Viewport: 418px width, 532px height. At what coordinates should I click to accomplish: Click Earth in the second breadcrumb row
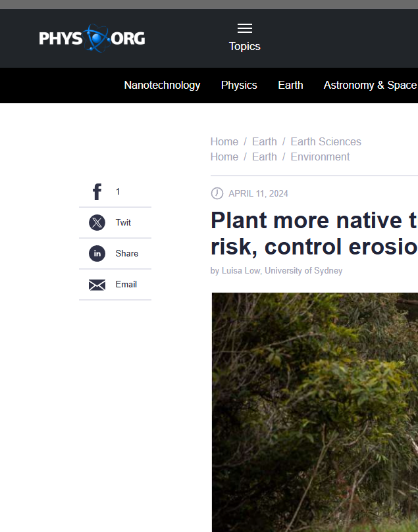(264, 157)
